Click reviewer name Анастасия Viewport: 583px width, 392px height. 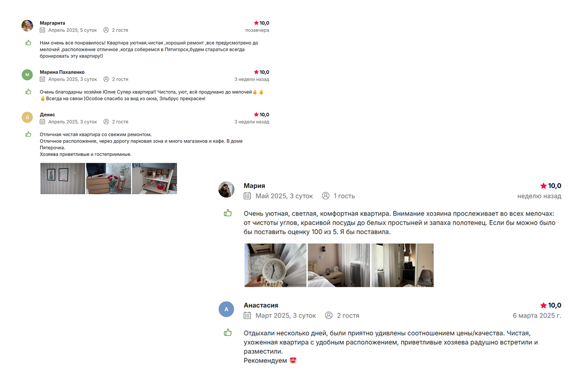[261, 306]
